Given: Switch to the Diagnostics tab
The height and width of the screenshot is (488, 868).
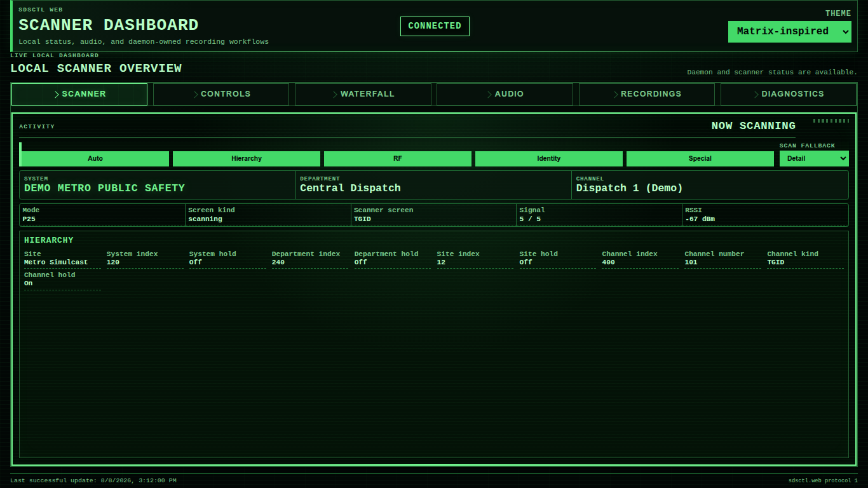Looking at the screenshot, I should 789,94.
